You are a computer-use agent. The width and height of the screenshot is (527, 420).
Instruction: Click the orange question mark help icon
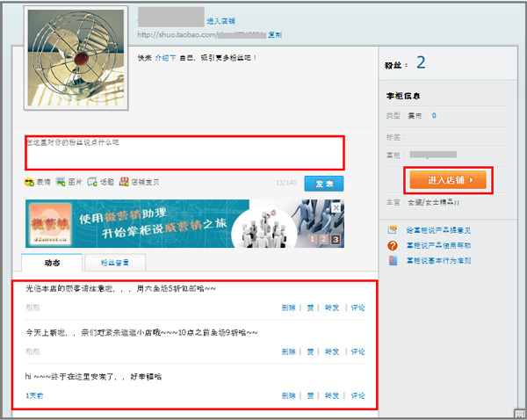(x=393, y=245)
